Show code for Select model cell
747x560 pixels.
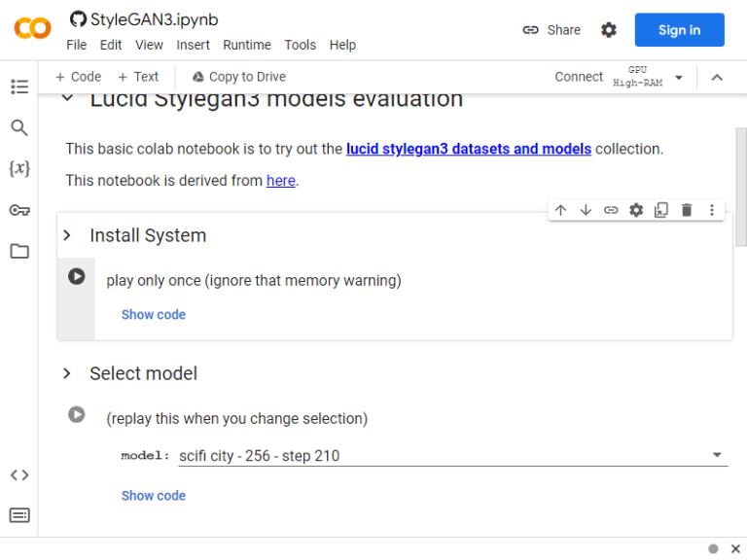[154, 495]
